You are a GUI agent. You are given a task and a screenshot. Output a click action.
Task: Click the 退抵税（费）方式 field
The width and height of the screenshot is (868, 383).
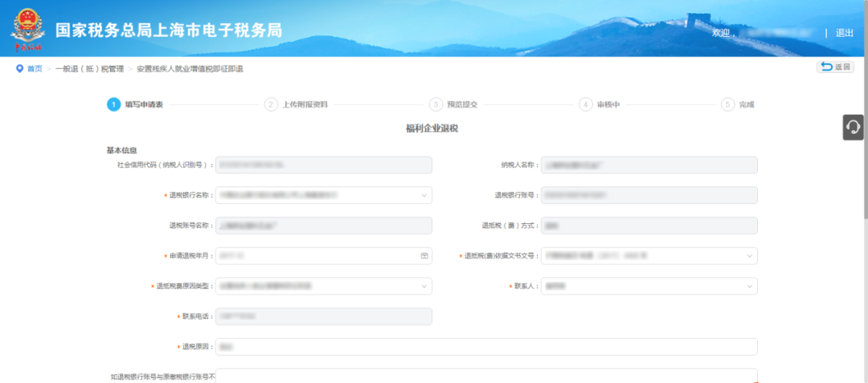(649, 226)
